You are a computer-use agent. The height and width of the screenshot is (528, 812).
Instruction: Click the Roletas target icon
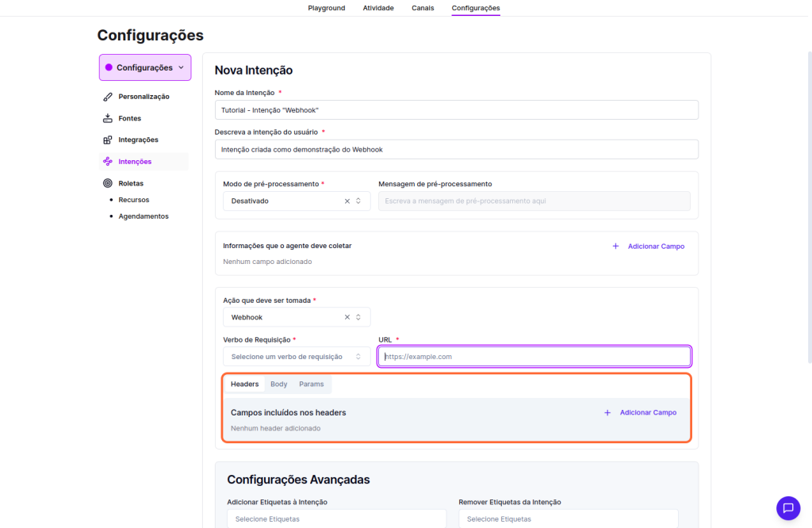(108, 183)
